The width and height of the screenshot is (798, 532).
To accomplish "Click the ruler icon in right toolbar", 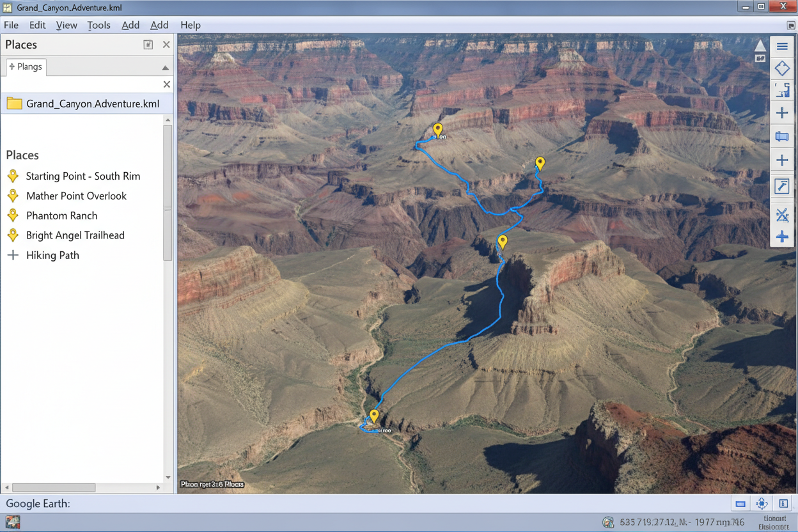I will click(782, 186).
